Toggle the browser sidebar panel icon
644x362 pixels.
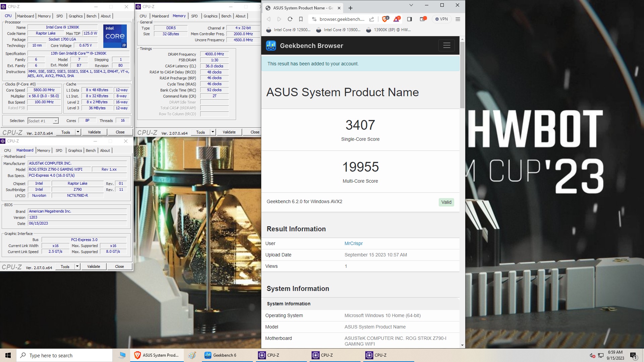[410, 19]
